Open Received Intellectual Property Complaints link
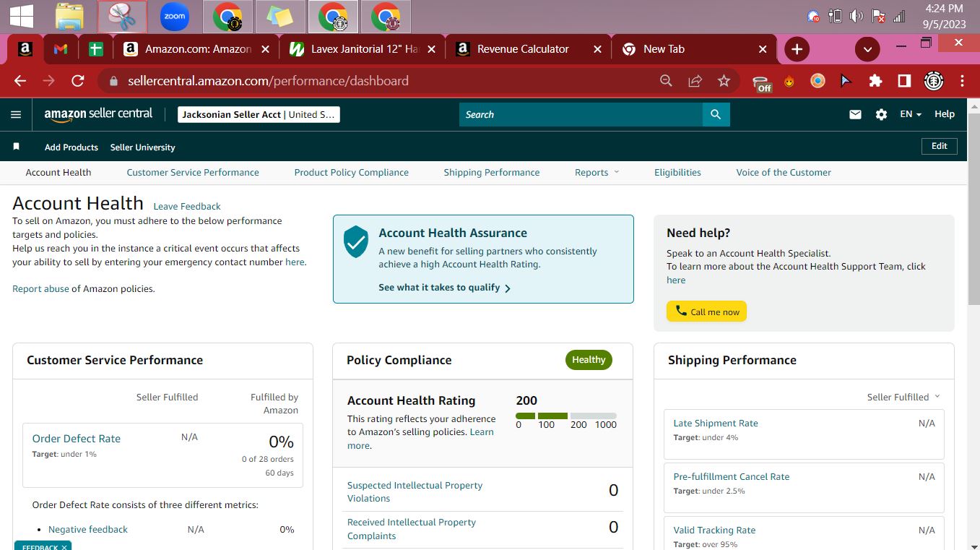The image size is (980, 550). coord(412,529)
